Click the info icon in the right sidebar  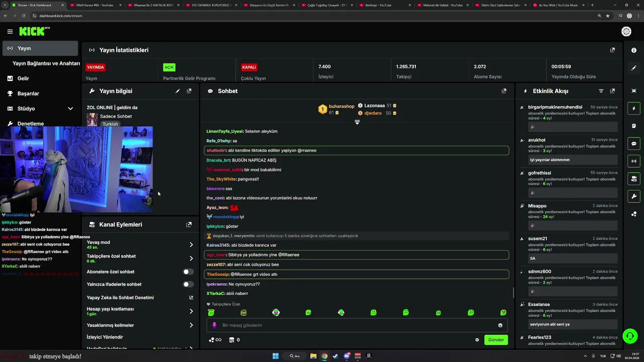(x=634, y=50)
